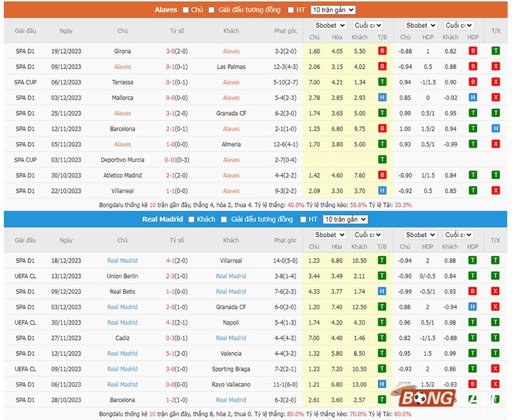Click the blue H HDP badge in Real Madrid–Granada row
Screen dimensions: 512x420
coord(473,307)
